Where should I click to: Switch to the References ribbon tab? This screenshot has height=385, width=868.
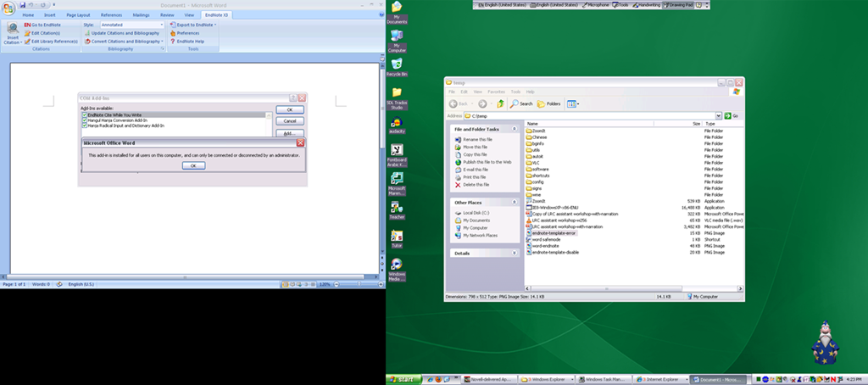(x=111, y=15)
